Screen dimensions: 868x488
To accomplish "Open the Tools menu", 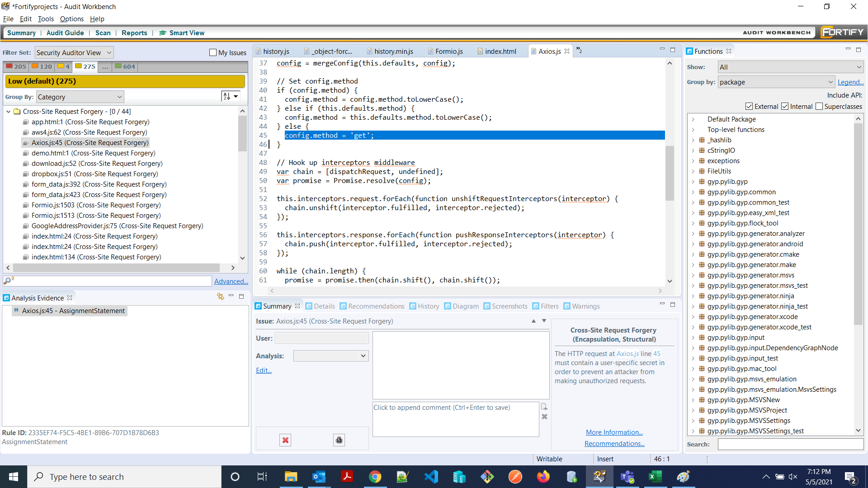I will [x=45, y=19].
